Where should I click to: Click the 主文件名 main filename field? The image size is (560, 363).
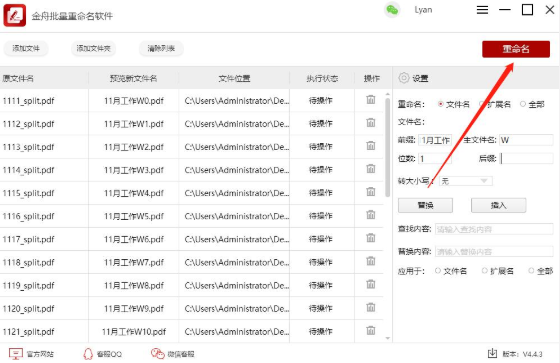tap(526, 140)
